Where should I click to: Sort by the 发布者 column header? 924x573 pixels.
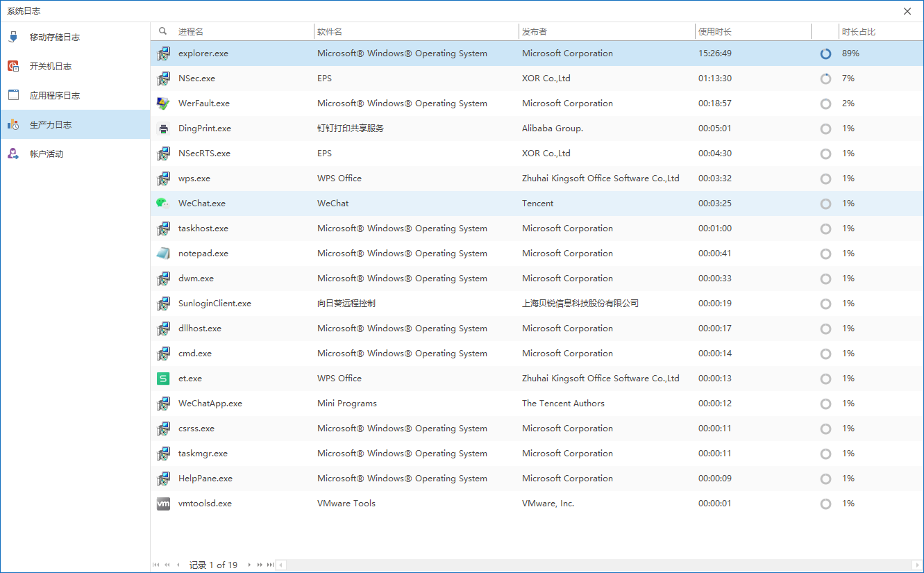(x=607, y=31)
